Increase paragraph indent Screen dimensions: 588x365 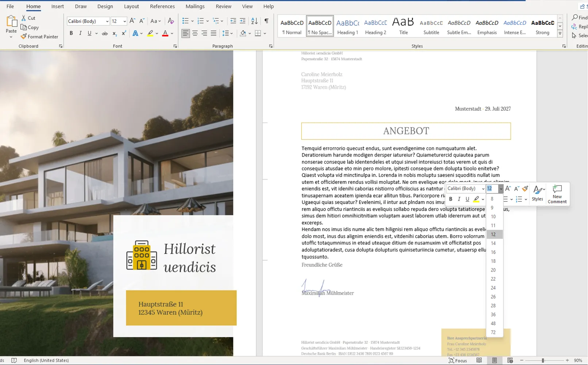point(243,21)
